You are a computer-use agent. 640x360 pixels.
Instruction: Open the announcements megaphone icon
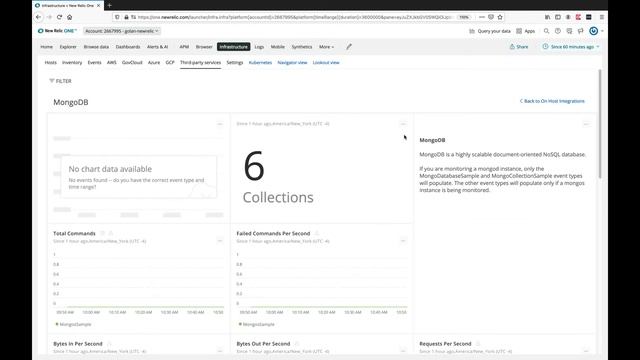click(x=580, y=31)
